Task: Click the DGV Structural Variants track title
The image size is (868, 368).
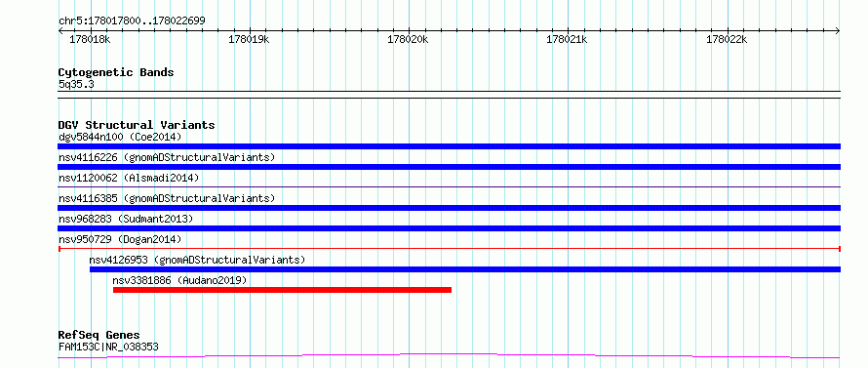Action: coord(137,125)
